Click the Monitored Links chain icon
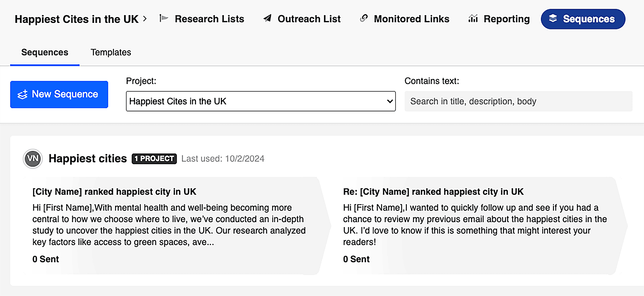 363,19
